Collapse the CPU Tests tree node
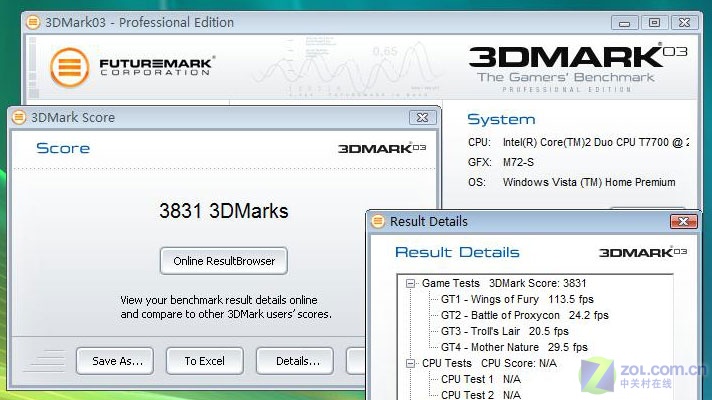This screenshot has width=712, height=400. coord(410,363)
